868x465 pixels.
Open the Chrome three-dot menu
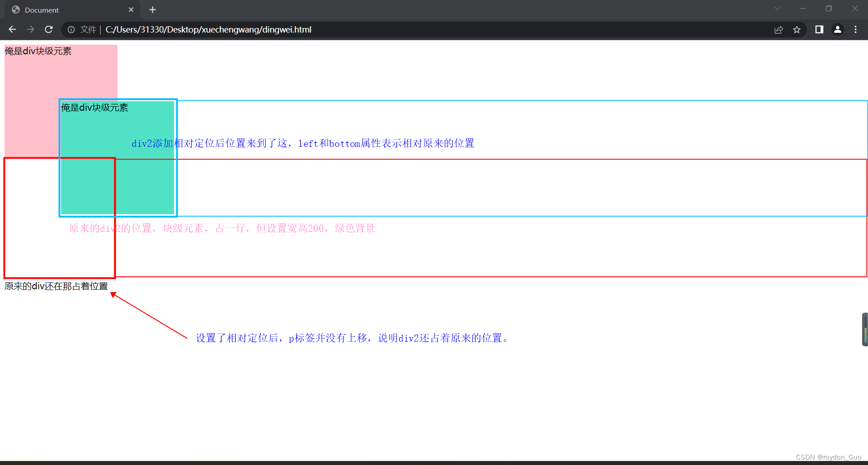pyautogui.click(x=855, y=29)
